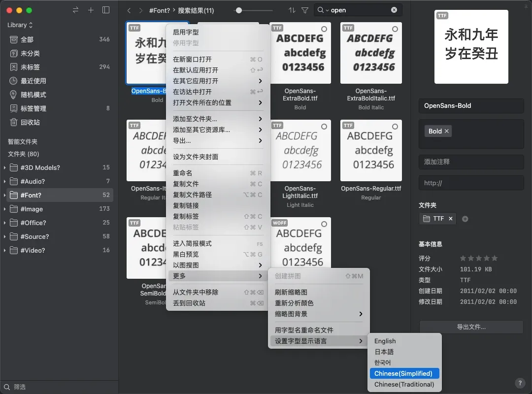Toggle activation circle on OpenSans-ExtraBold.ttf

[x=324, y=29]
